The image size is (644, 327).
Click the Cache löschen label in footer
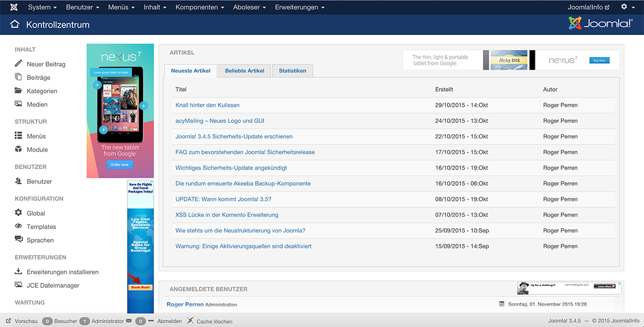215,322
